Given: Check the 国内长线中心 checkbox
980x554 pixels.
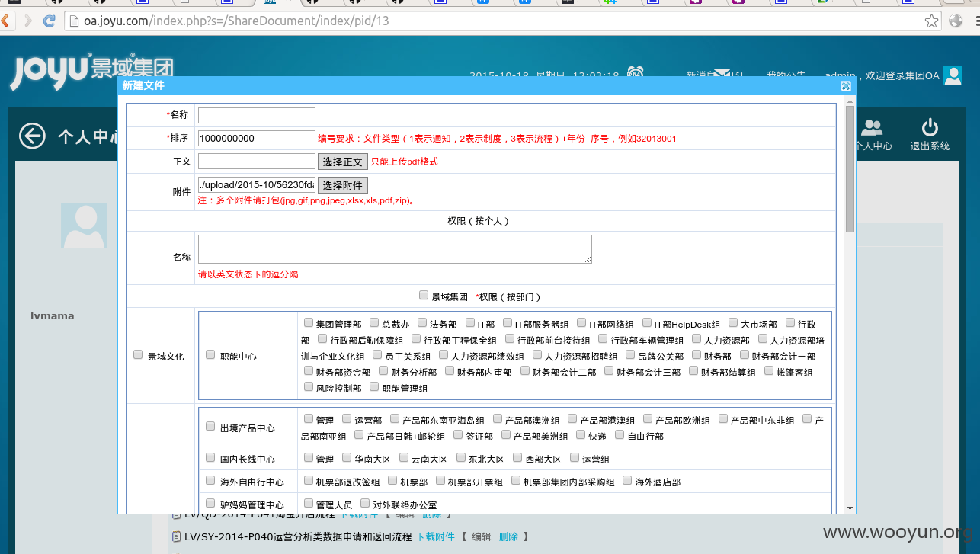Looking at the screenshot, I should (x=210, y=457).
